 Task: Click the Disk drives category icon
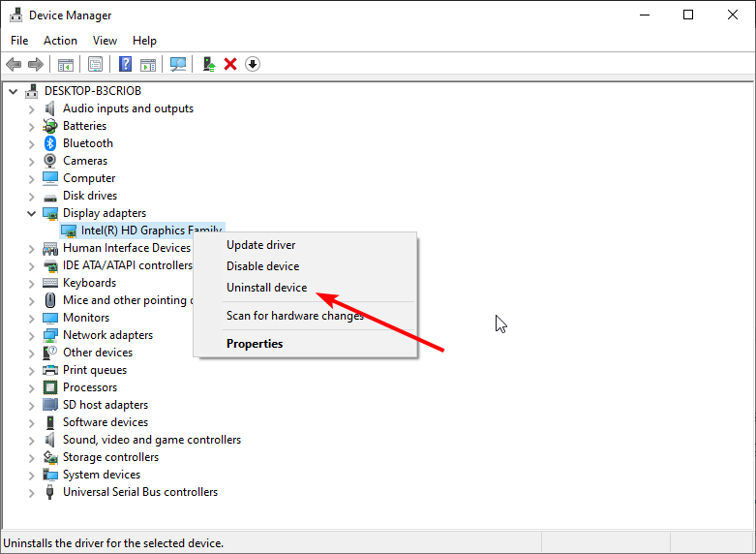coord(50,198)
